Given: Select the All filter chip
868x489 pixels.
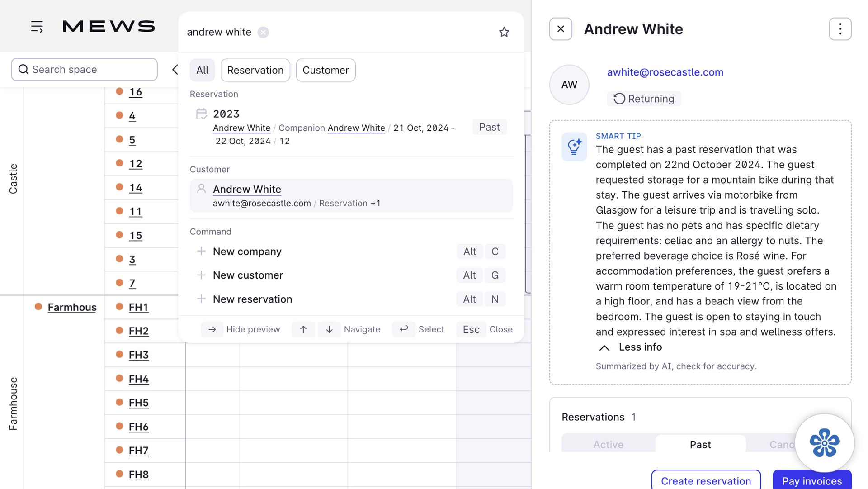Looking at the screenshot, I should click(x=202, y=70).
